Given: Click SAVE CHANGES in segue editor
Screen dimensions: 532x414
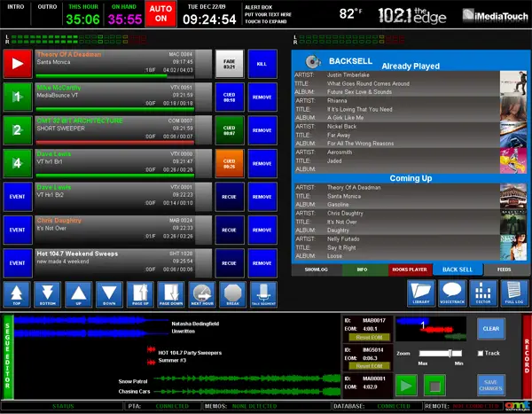Looking at the screenshot, I should click(x=491, y=385).
